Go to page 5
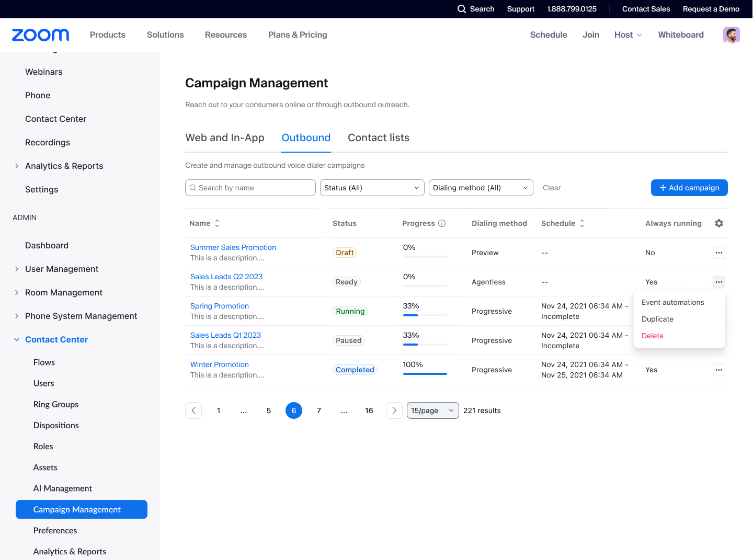Viewport: 753px width, 560px height. 269,410
